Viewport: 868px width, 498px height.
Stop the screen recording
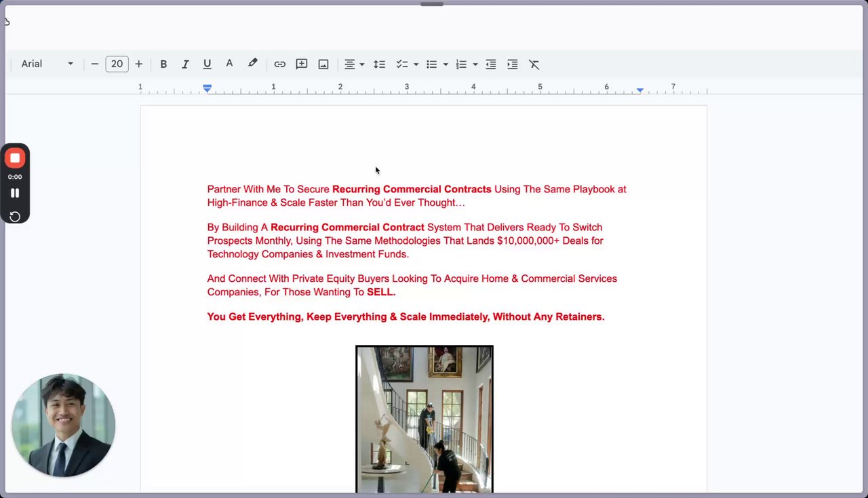point(15,158)
